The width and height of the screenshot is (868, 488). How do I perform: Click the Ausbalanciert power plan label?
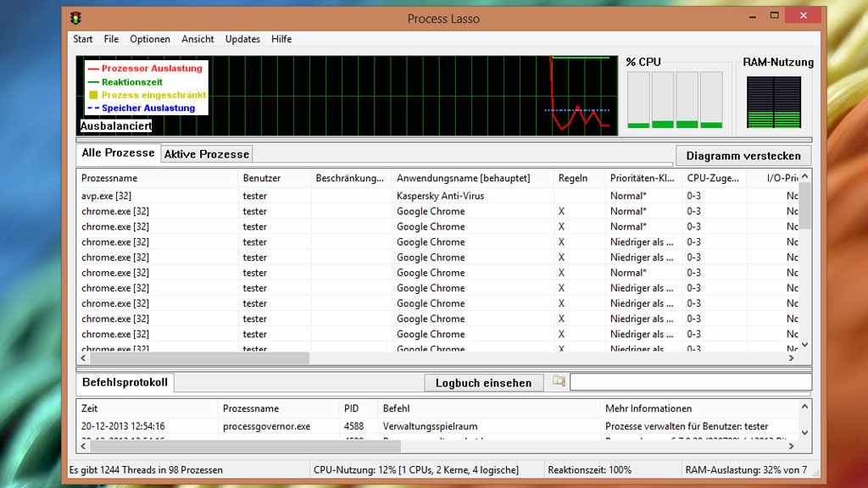115,126
